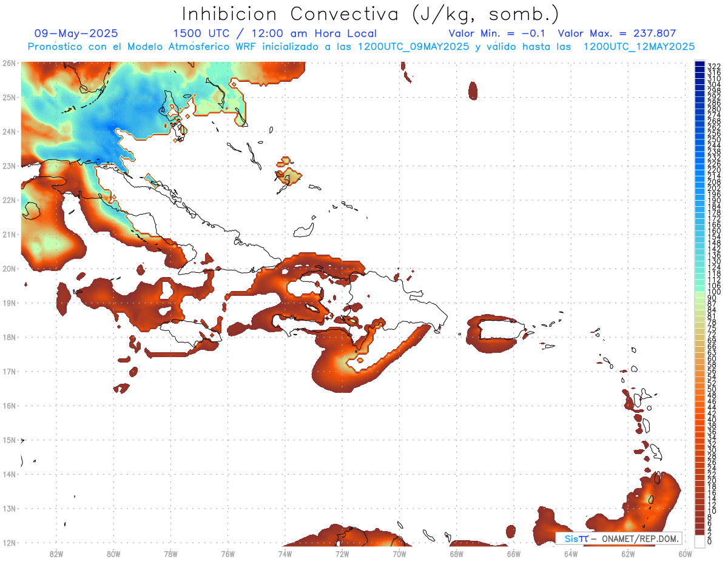The image size is (728, 562).
Task: Select the forecast date '09-May-2025'
Action: click(76, 33)
